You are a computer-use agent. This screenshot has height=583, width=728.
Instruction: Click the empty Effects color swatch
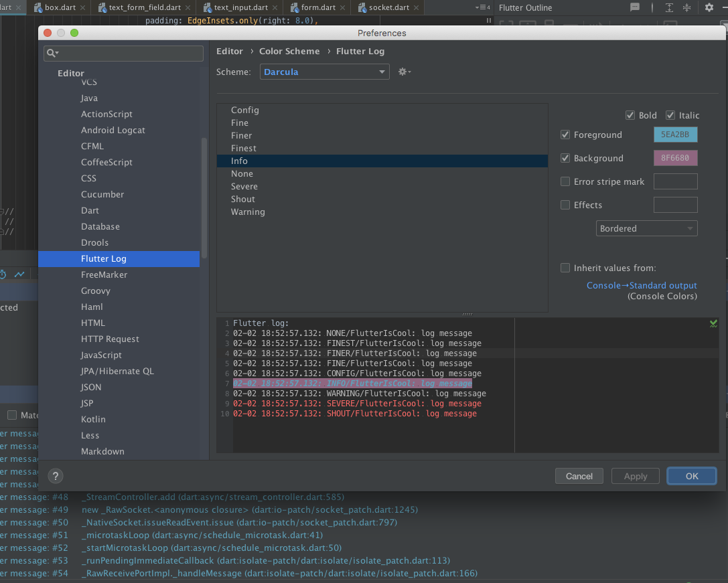coord(675,205)
